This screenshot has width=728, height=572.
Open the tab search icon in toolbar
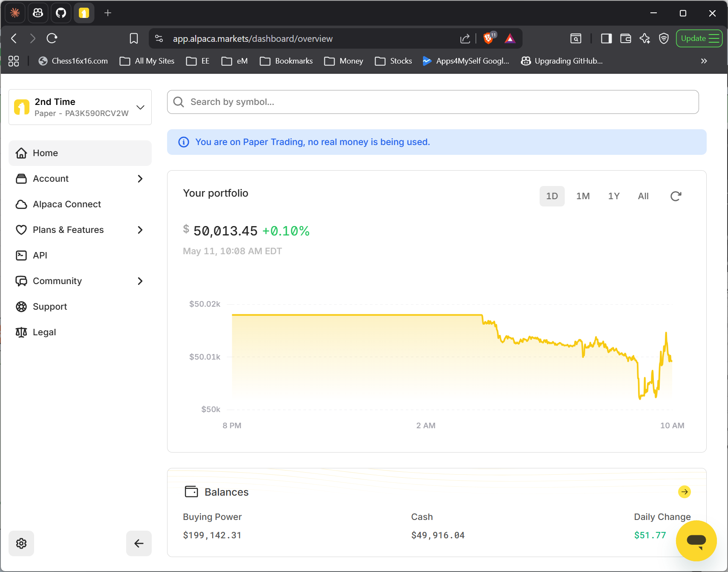click(x=576, y=39)
